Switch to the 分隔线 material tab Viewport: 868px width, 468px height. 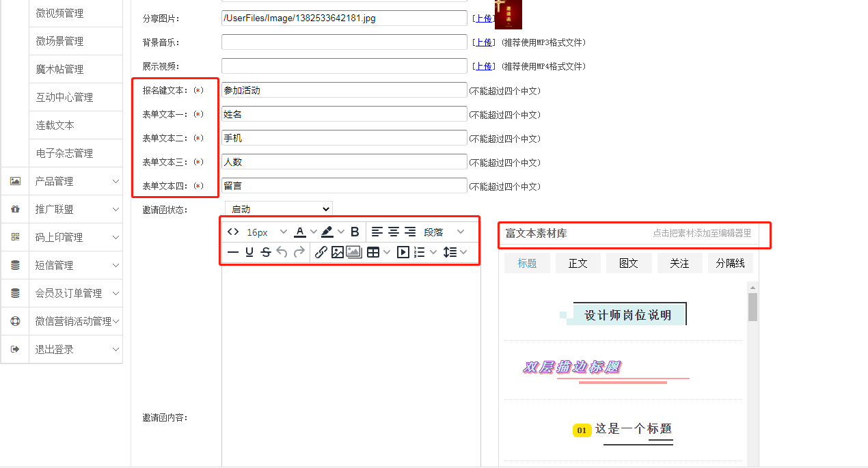tap(730, 264)
